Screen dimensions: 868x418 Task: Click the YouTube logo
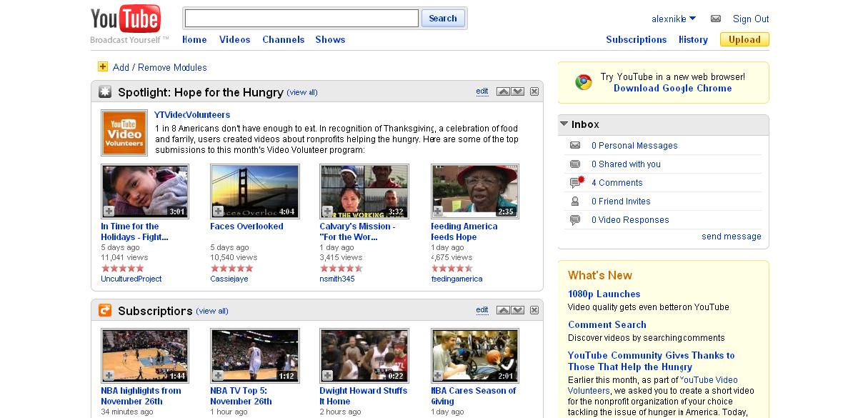(126, 19)
